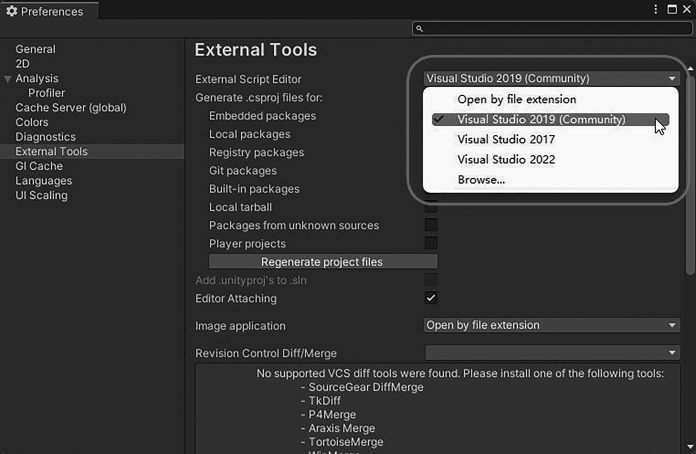Click the Image application label
Image resolution: width=696 pixels, height=454 pixels.
(x=240, y=326)
